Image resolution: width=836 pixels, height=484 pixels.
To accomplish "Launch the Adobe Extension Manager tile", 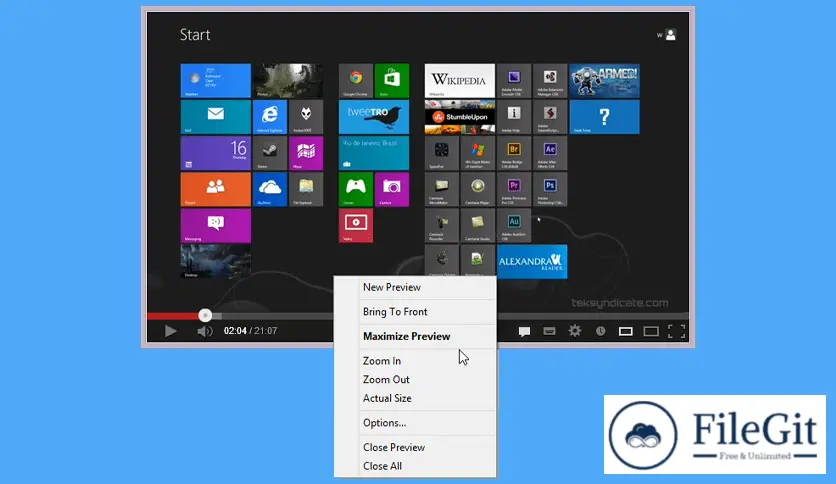I will click(550, 80).
